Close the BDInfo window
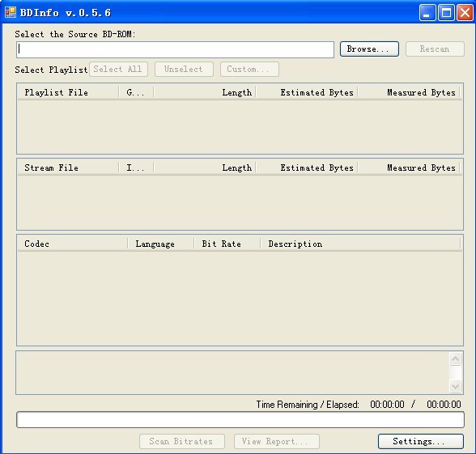 click(x=465, y=12)
